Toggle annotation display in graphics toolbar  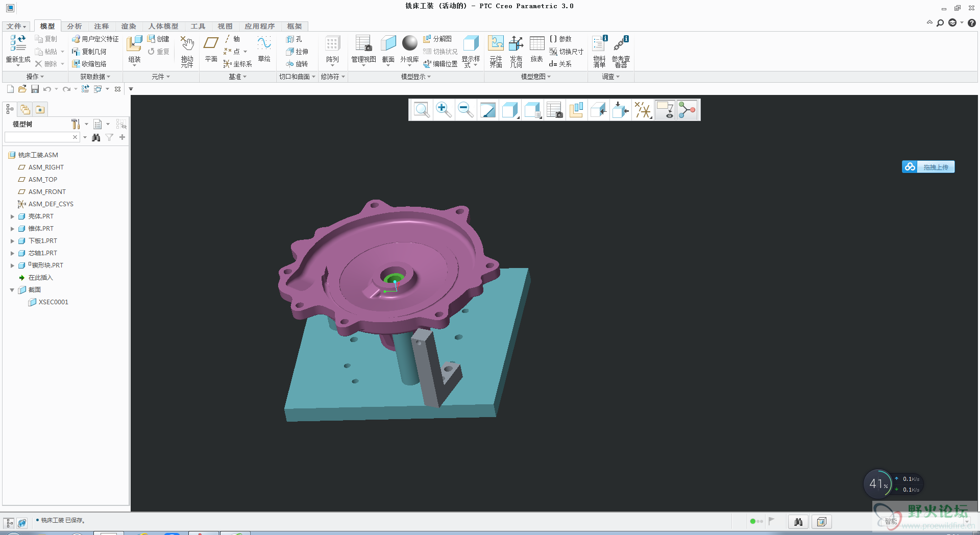tap(665, 110)
